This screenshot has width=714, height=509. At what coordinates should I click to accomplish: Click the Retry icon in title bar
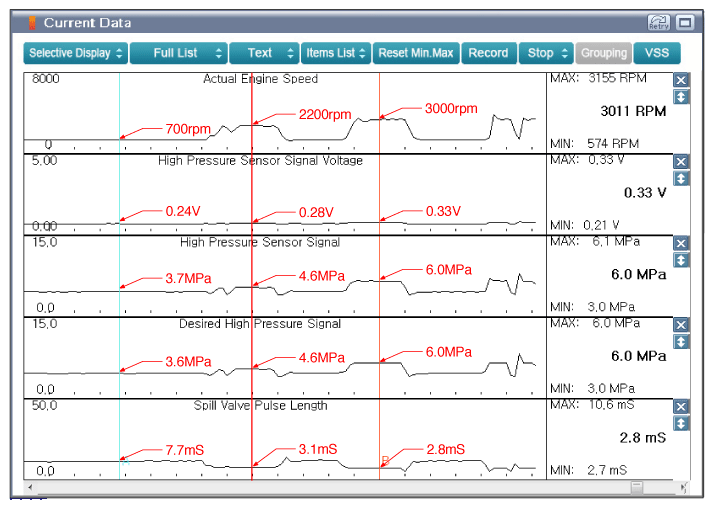pyautogui.click(x=658, y=22)
